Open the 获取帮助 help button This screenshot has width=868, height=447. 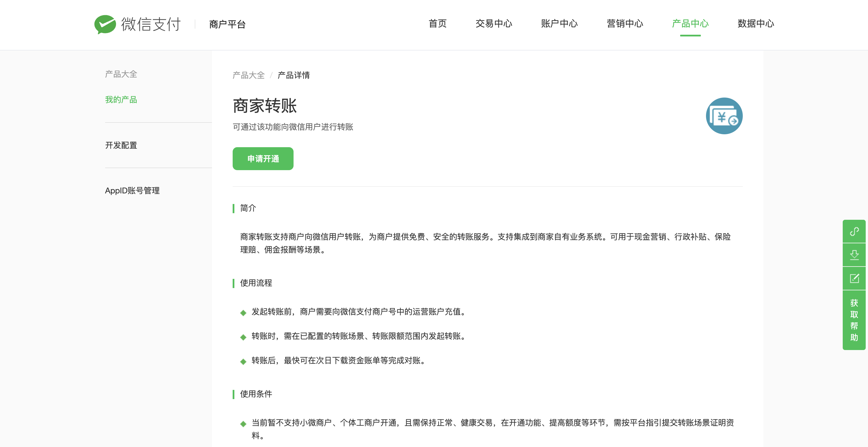click(854, 320)
